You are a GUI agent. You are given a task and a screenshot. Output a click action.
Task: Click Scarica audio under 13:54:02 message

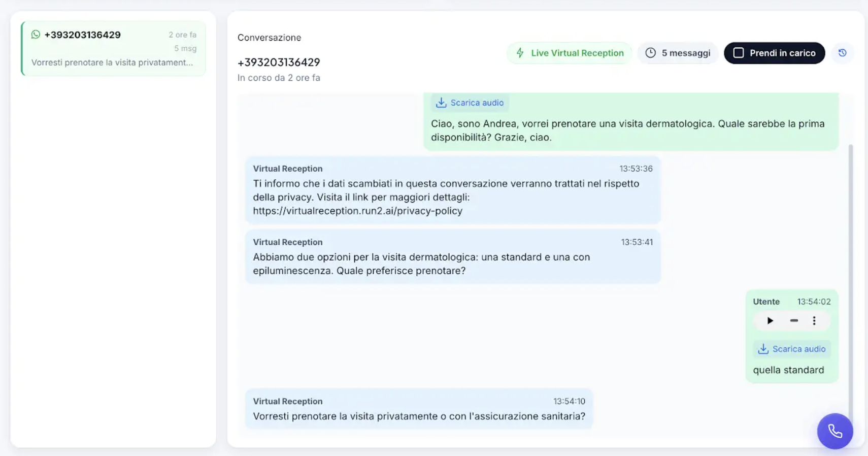point(792,349)
